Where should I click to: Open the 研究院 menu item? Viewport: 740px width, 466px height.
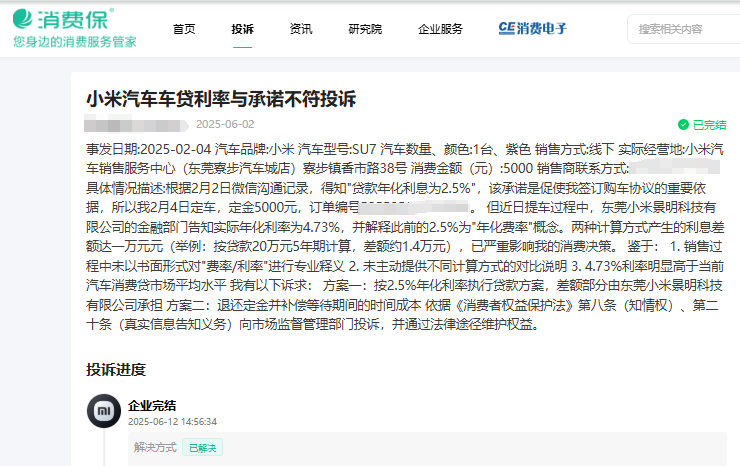click(365, 29)
